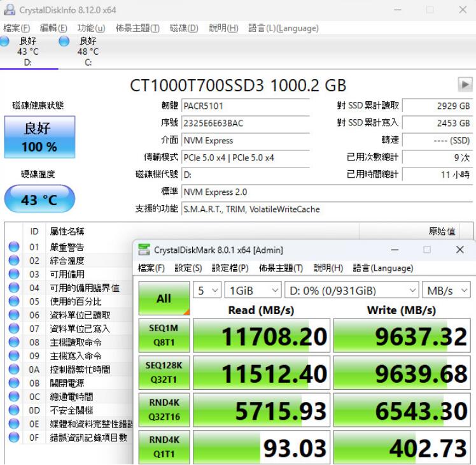Select the C: drive status icon (48 °C)
Image resolution: width=476 pixels, height=465 pixels.
[x=64, y=41]
